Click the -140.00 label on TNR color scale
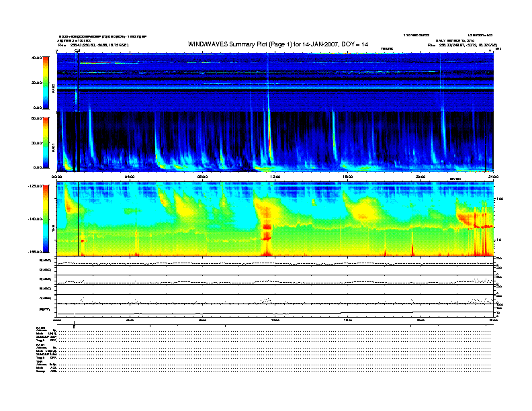The height and width of the screenshot is (411, 532). (x=35, y=219)
